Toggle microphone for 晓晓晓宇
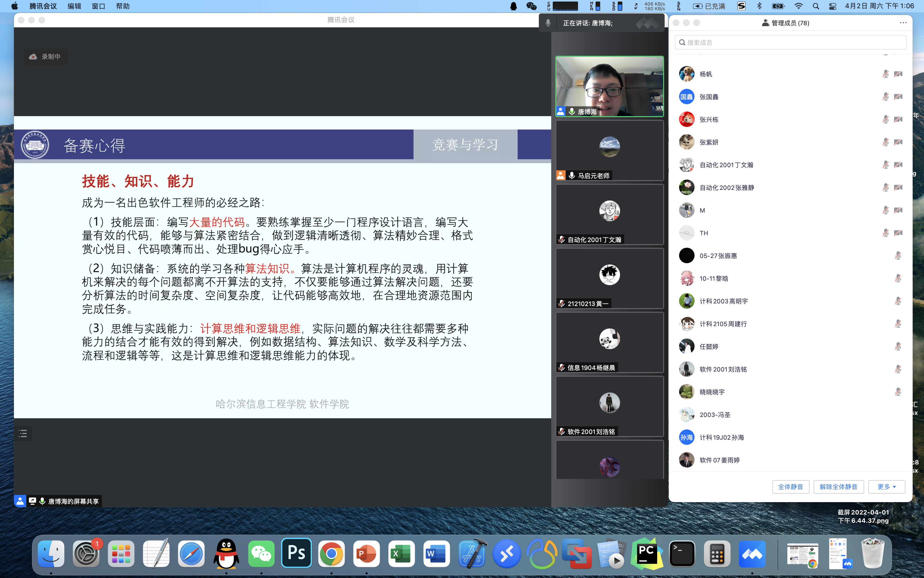 click(898, 392)
